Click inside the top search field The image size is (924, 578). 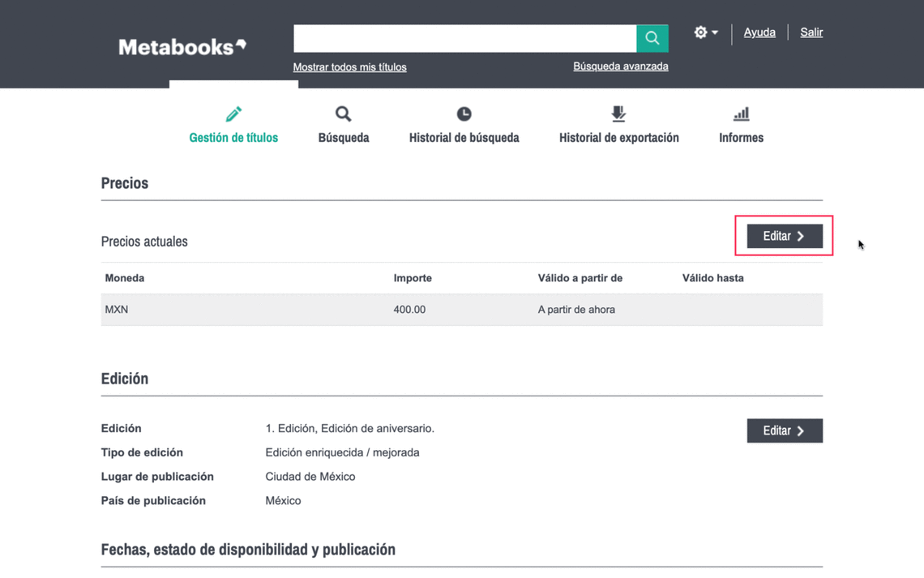tap(464, 38)
